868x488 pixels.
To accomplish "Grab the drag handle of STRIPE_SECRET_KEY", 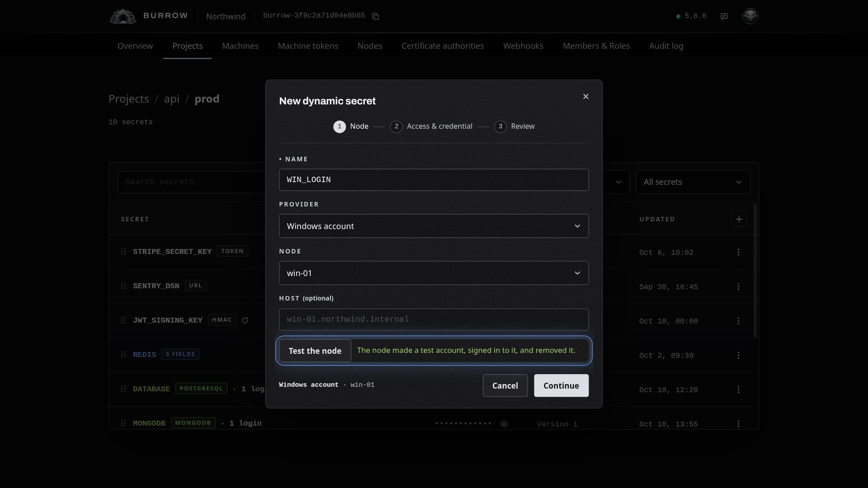I will [123, 251].
